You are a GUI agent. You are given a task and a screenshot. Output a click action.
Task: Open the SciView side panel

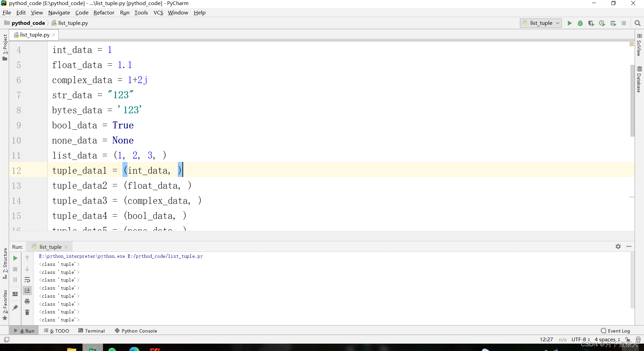click(639, 45)
